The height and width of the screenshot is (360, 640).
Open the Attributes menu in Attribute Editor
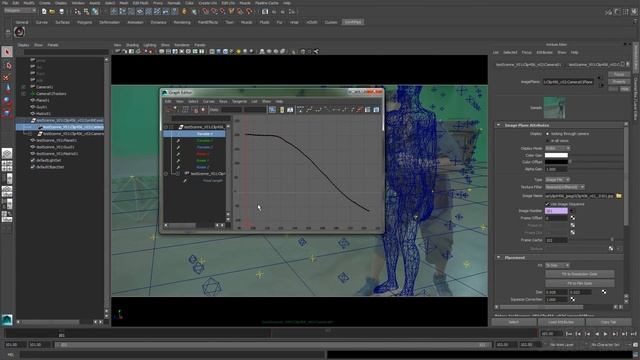544,52
